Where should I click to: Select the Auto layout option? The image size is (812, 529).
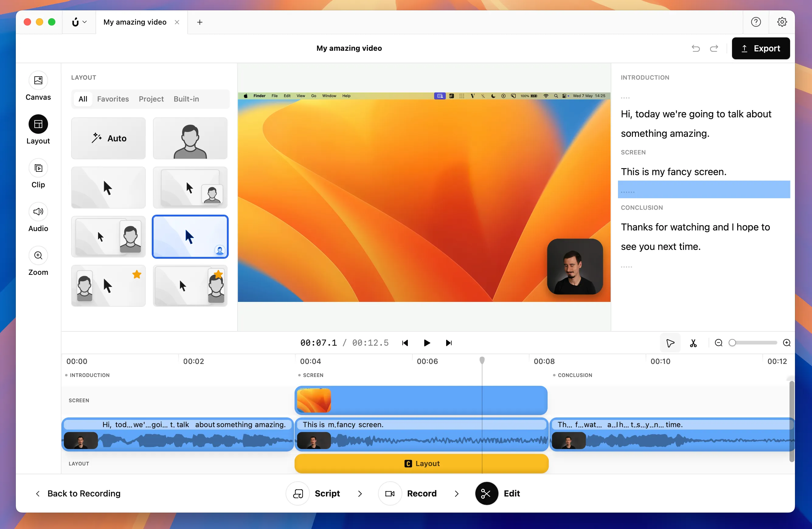[109, 138]
